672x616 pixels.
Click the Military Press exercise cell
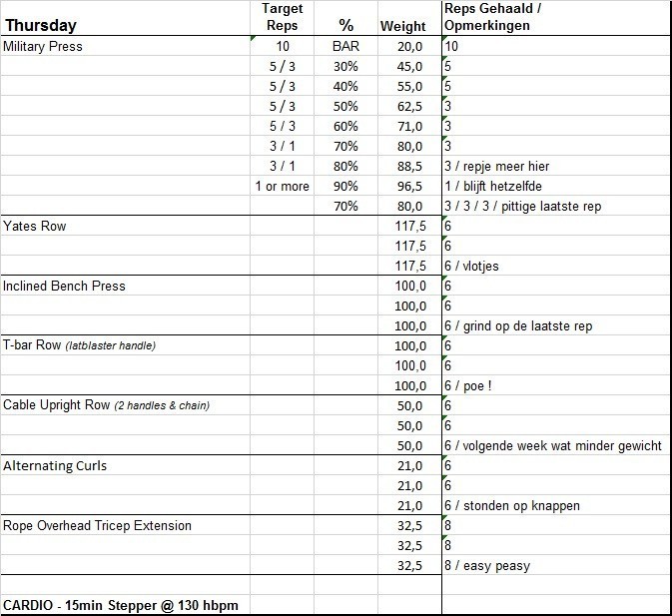[x=44, y=47]
